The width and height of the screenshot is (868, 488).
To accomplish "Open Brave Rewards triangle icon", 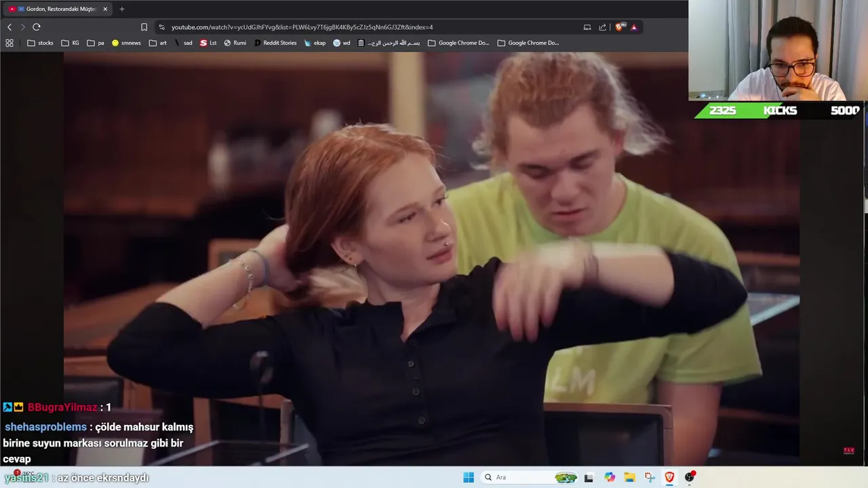I will point(634,27).
